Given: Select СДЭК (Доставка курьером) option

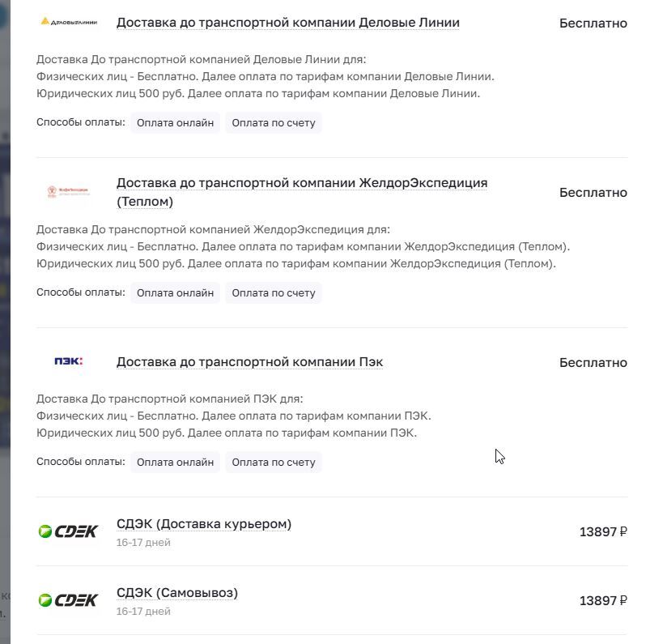Looking at the screenshot, I should [x=204, y=524].
